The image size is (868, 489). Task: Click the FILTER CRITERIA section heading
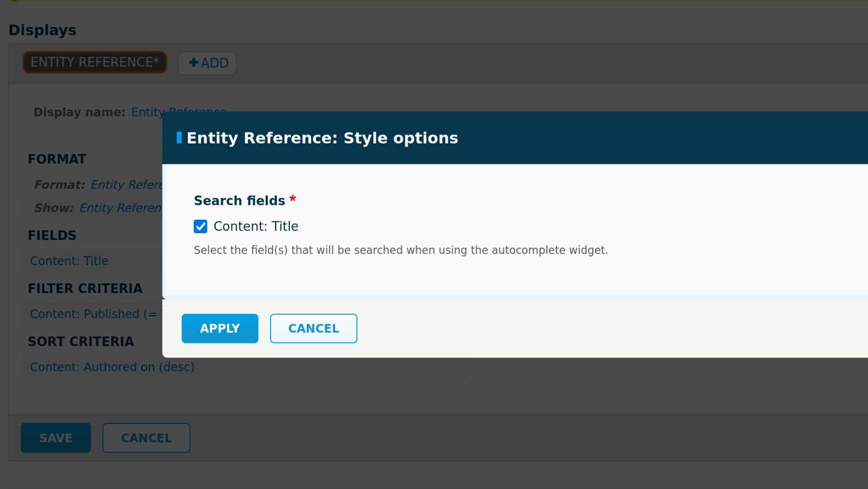click(85, 289)
